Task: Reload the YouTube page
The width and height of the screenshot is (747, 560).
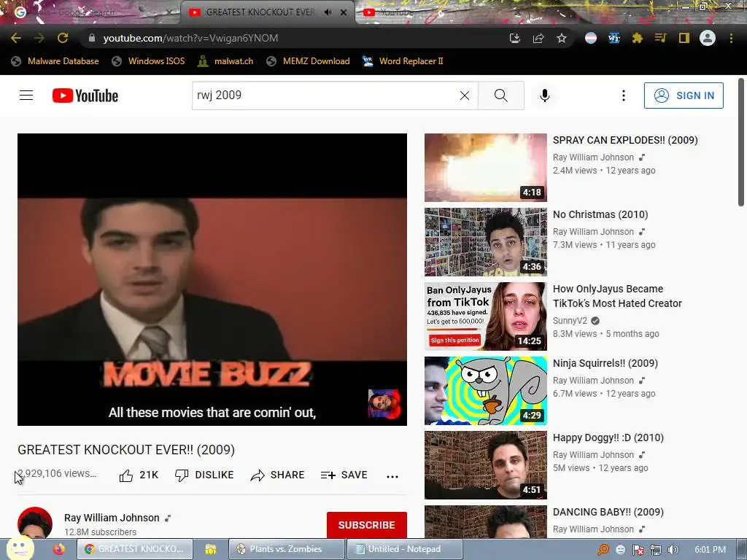Action: pos(63,38)
